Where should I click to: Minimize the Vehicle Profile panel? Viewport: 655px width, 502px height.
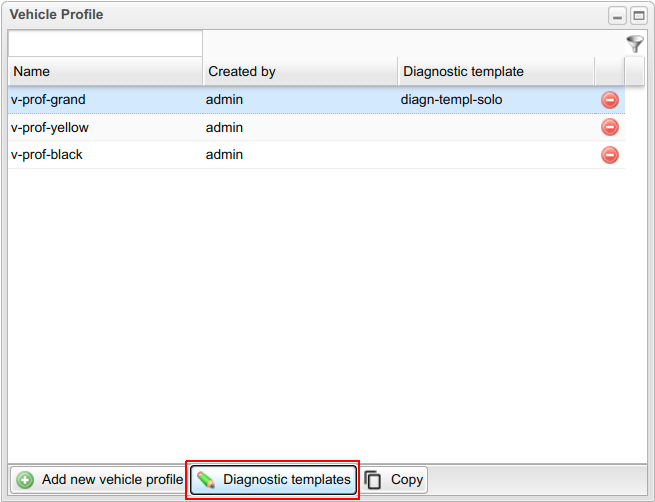coord(618,16)
